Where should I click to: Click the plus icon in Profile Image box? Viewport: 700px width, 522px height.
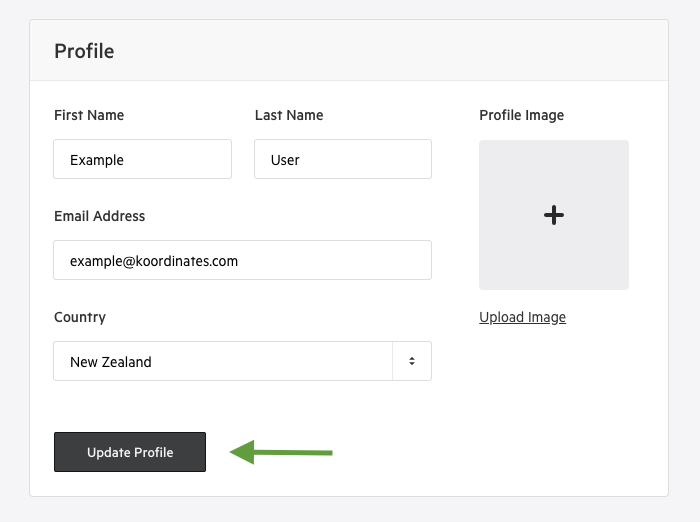[554, 215]
